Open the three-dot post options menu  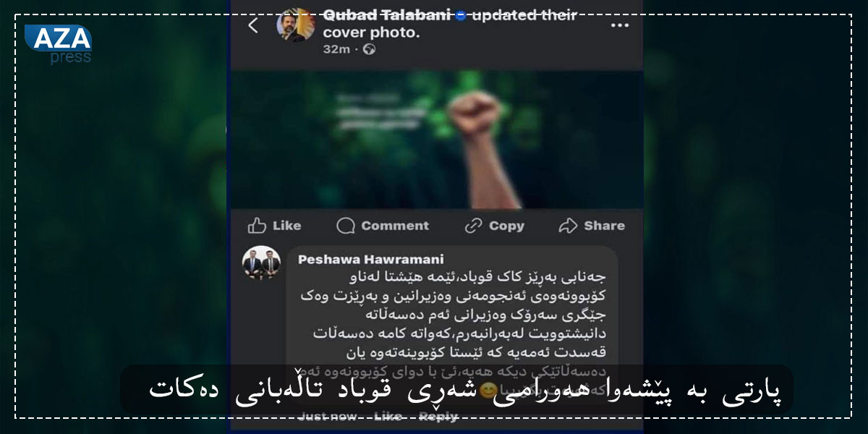tap(620, 25)
